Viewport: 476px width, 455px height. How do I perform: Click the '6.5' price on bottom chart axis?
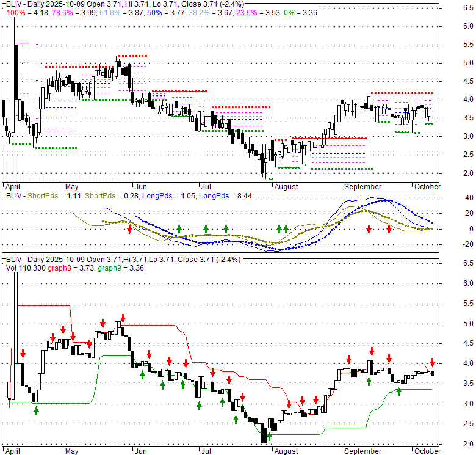coord(468,263)
